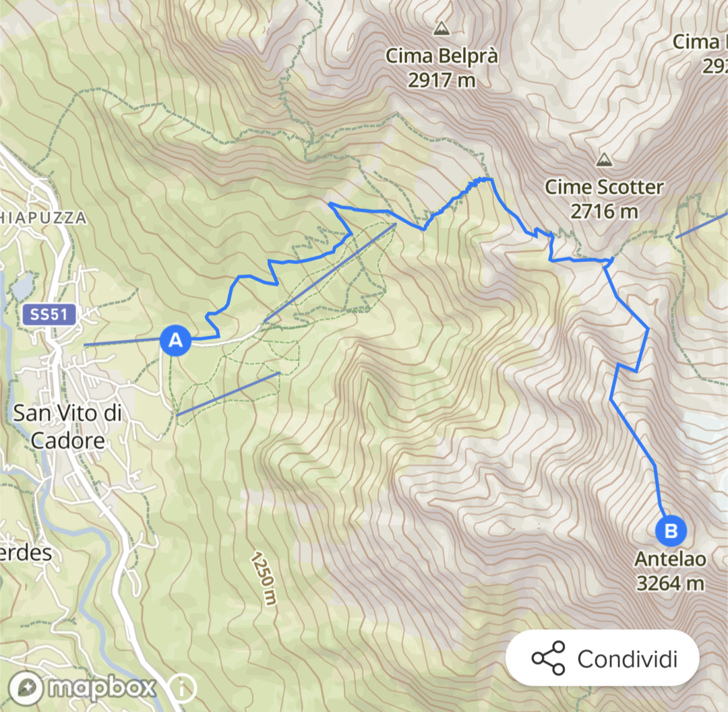Click the Mapbox logo
The image size is (728, 712).
82,688
